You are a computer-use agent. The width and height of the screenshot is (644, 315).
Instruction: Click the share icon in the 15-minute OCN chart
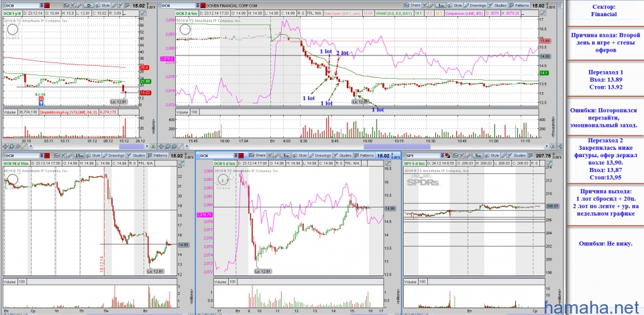click(57, 156)
